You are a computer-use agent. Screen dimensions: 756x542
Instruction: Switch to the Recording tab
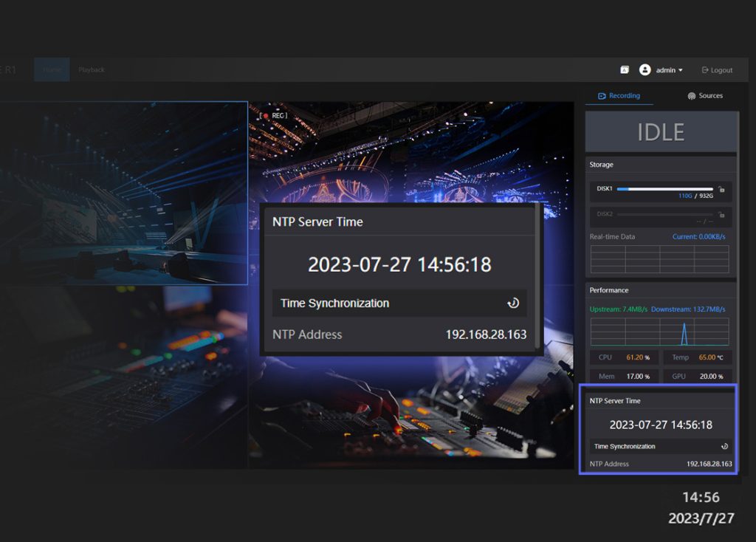point(619,96)
